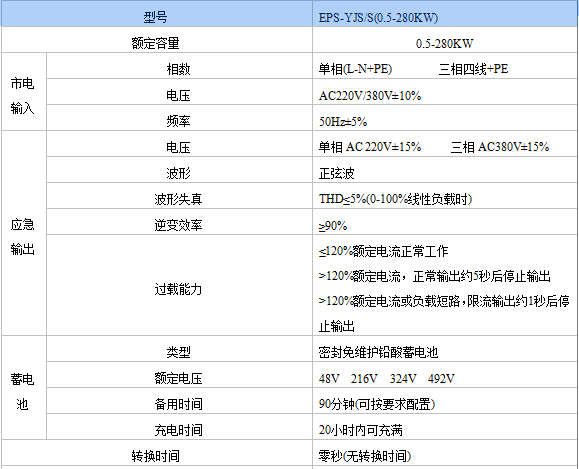Click the 应急输出 group cell

point(24,233)
